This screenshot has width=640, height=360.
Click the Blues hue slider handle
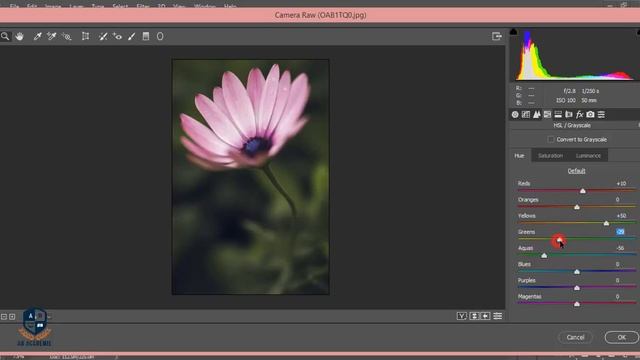[577, 272]
